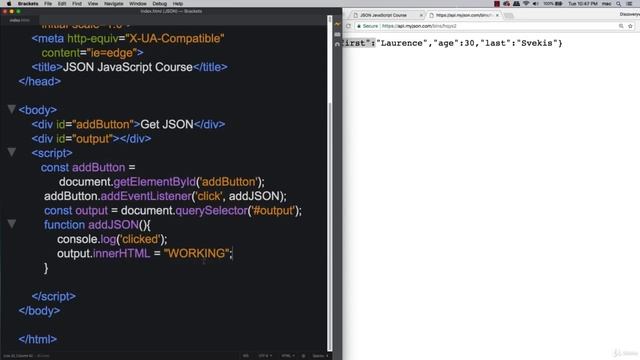Collapse the addJSON function fold triangle
Image resolution: width=640 pixels, height=360 pixels.
11,224
